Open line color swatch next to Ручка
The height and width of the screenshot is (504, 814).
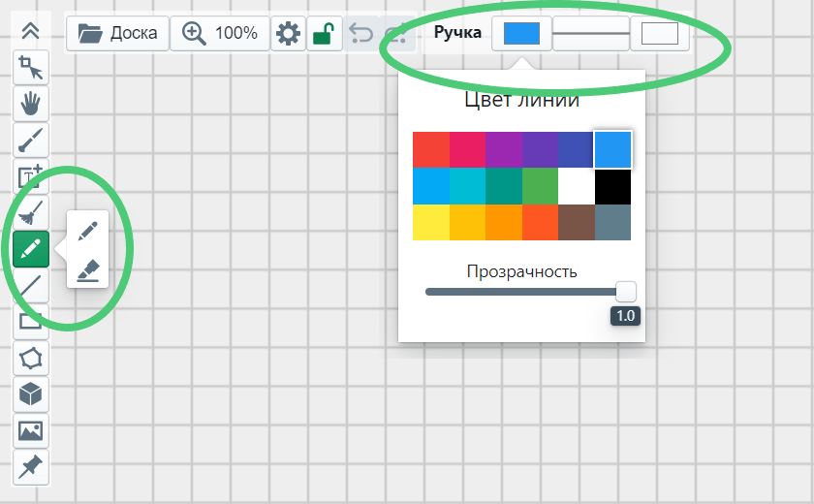[521, 33]
